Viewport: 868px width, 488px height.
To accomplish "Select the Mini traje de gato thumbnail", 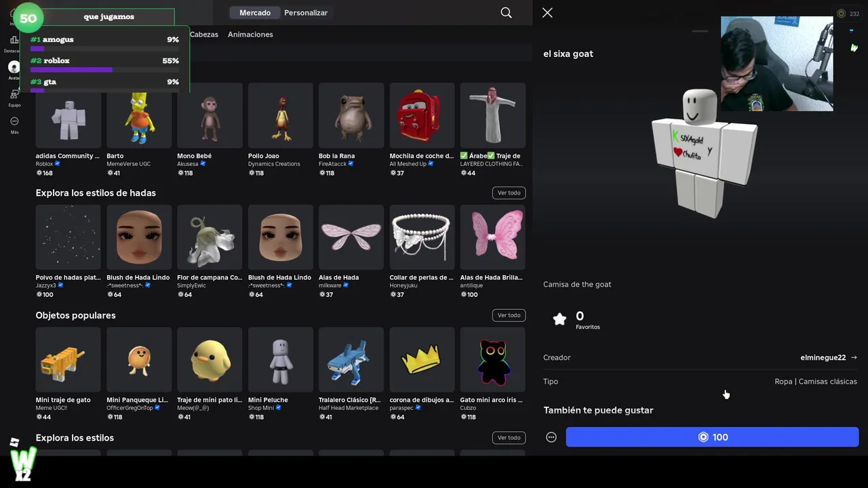I will coord(68,360).
